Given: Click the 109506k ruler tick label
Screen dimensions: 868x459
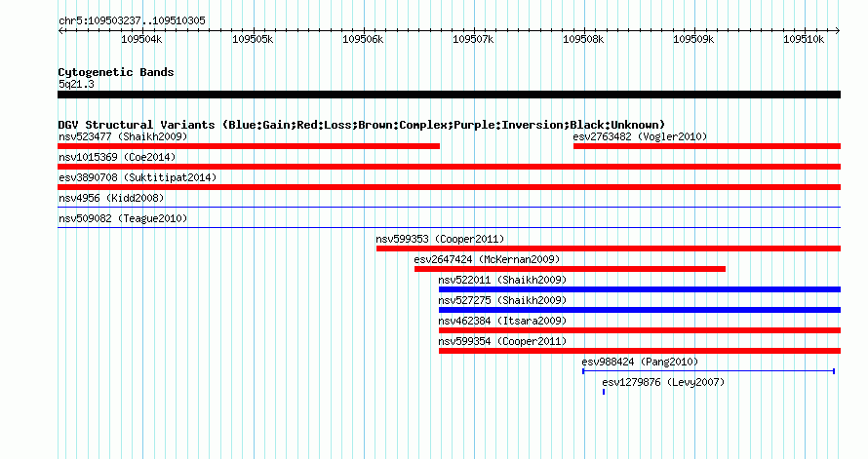Looking at the screenshot, I should point(363,39).
